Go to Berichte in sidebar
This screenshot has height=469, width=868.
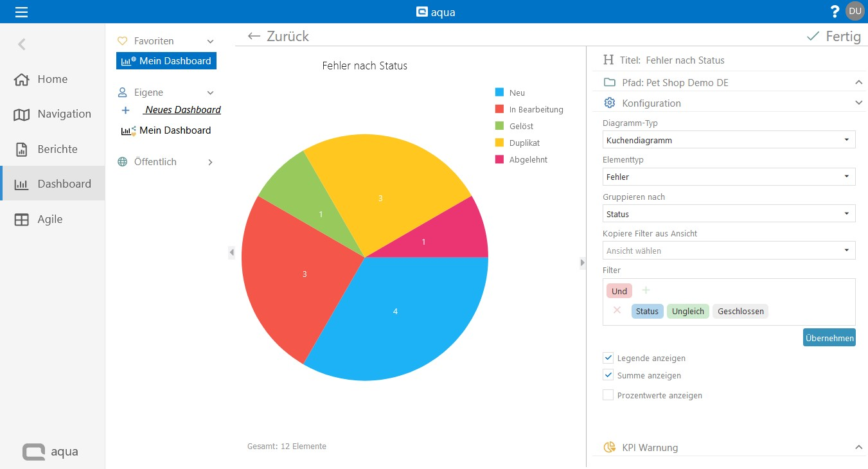(57, 149)
